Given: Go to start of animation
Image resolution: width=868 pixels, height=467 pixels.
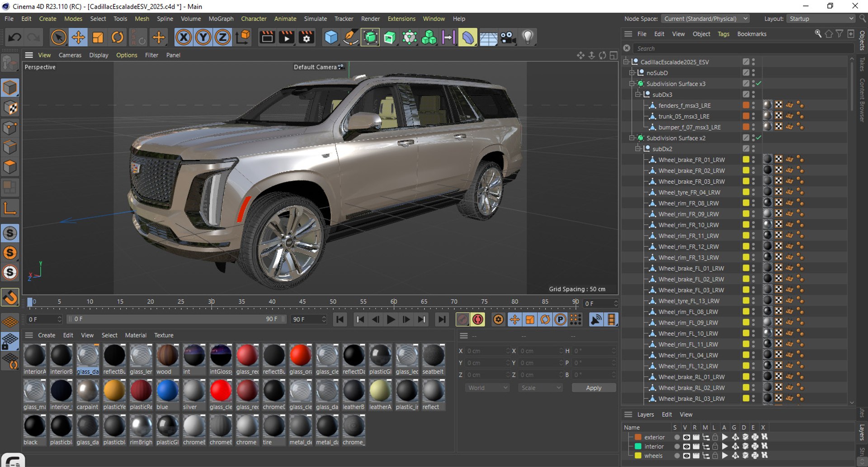Looking at the screenshot, I should point(340,320).
